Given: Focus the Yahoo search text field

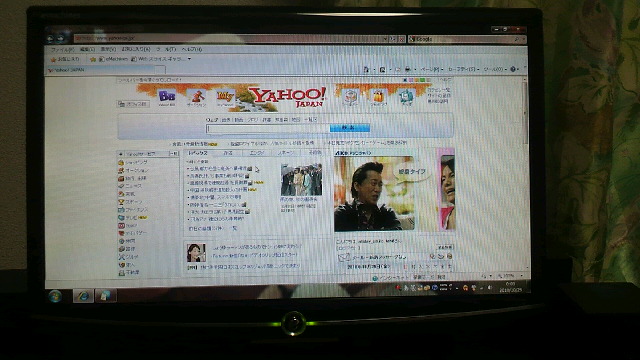Looking at the screenshot, I should pyautogui.click(x=268, y=129).
